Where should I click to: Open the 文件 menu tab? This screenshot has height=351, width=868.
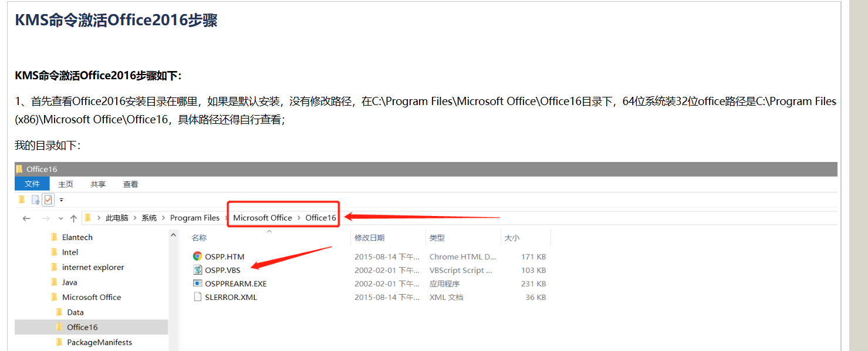32,184
